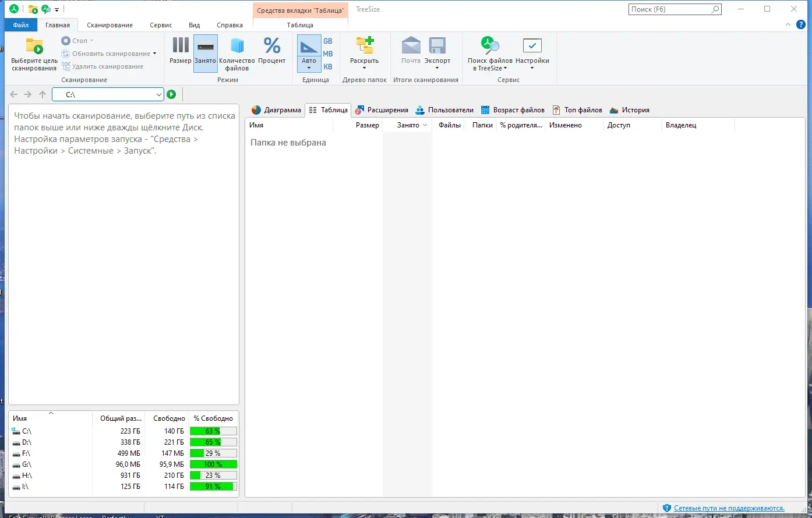Set size unit to GB
The height and width of the screenshot is (518, 812).
point(328,41)
